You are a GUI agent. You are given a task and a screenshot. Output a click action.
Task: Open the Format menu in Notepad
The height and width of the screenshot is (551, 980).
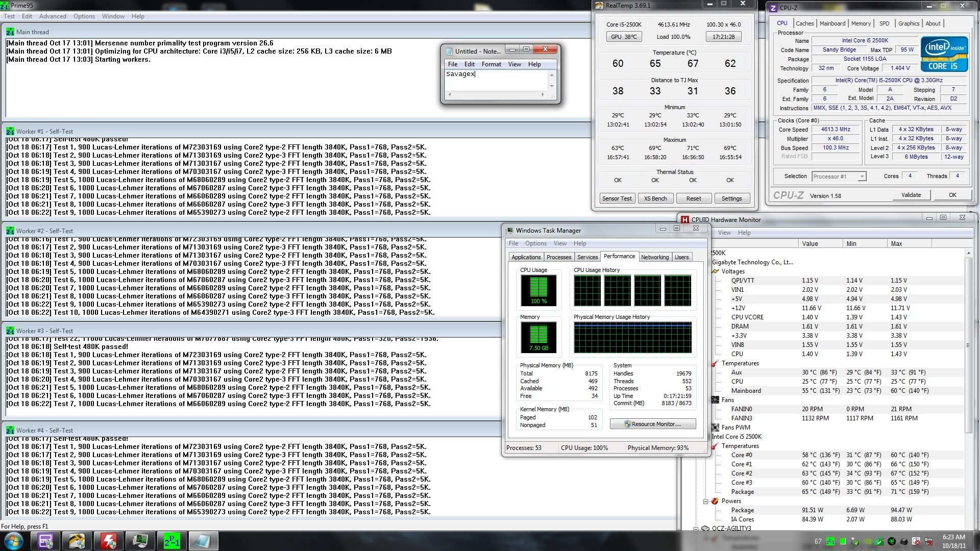[492, 64]
